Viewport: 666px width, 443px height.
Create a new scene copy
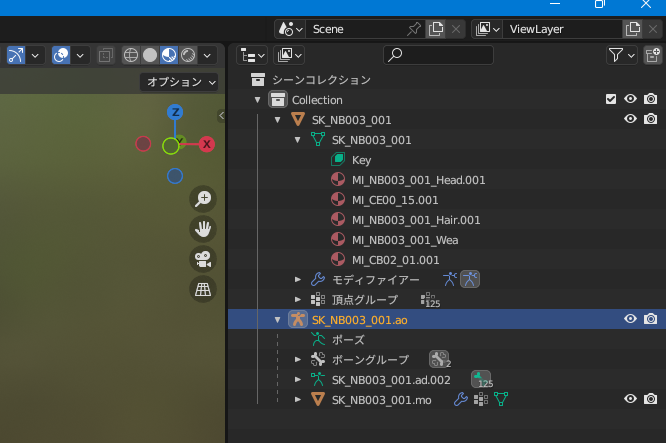[x=435, y=29]
